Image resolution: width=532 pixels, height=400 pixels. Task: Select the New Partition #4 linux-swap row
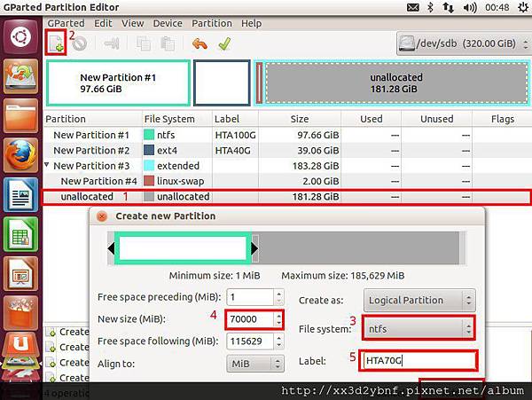click(x=287, y=181)
